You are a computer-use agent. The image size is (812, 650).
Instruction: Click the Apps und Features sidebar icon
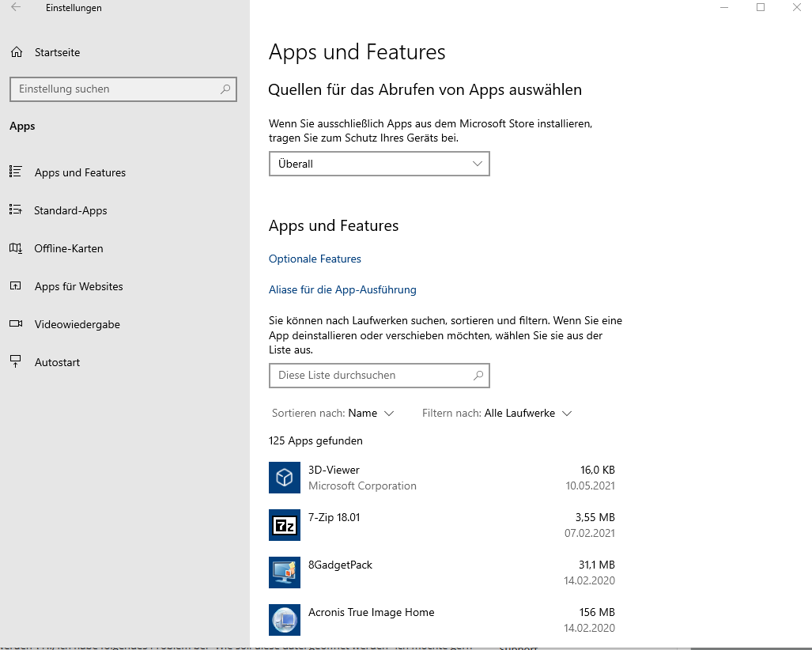click(16, 172)
